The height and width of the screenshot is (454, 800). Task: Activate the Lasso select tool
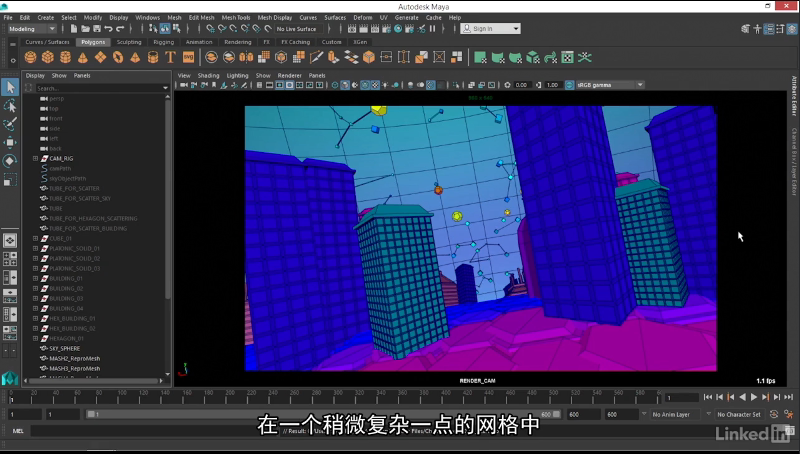(x=10, y=106)
